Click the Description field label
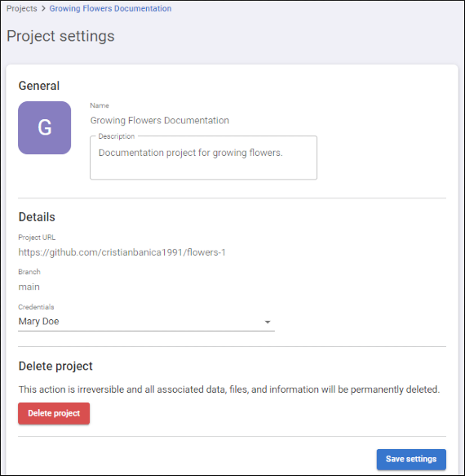This screenshot has width=465, height=476. tap(117, 136)
